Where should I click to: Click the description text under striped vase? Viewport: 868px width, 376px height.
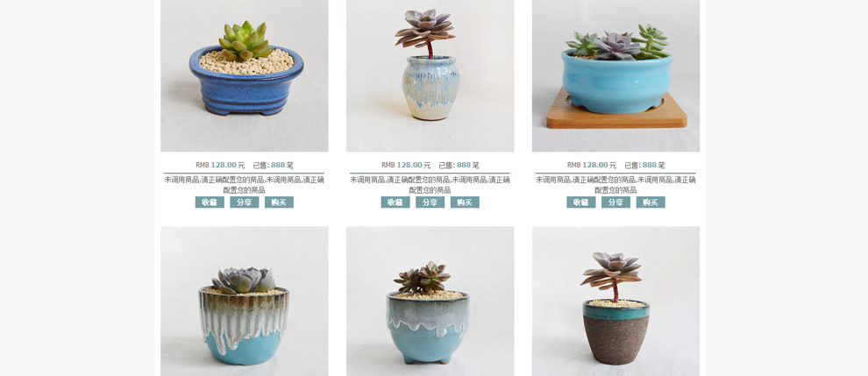430,185
